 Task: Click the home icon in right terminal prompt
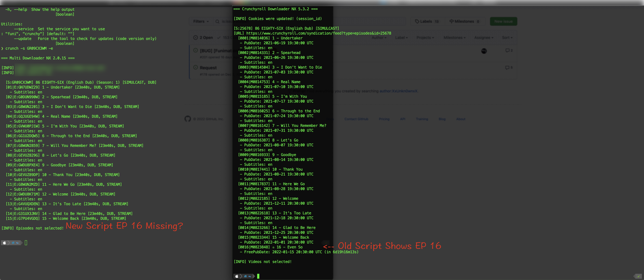246,276
